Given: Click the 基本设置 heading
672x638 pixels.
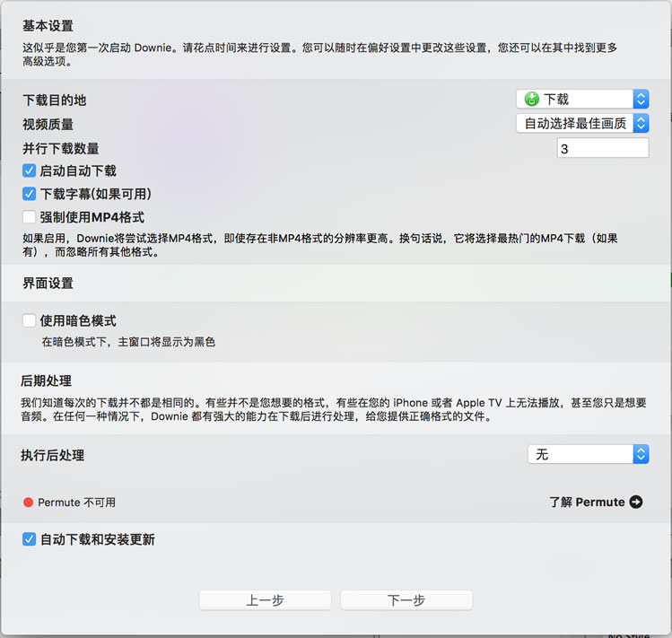Looking at the screenshot, I should coord(48,26).
